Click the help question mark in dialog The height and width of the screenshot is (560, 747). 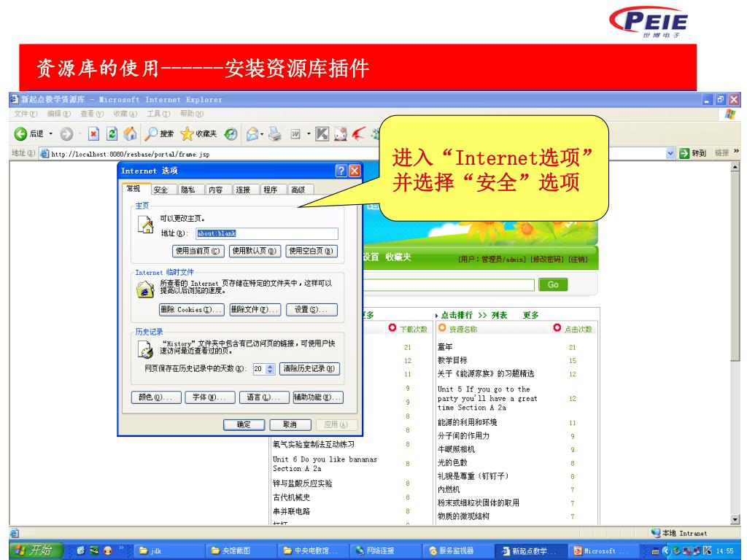pos(341,171)
